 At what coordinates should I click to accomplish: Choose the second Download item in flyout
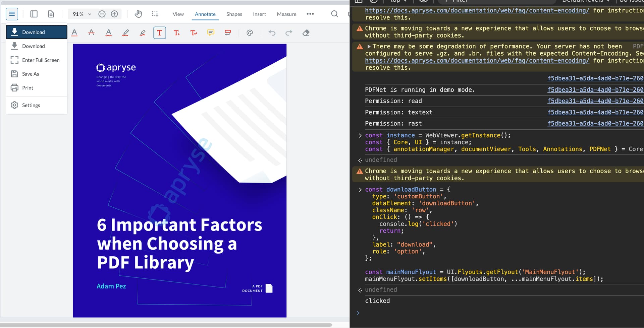coord(37,46)
